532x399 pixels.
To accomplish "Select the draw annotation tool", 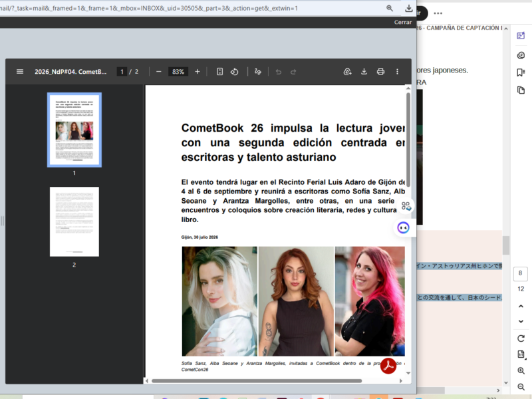I will coord(258,72).
